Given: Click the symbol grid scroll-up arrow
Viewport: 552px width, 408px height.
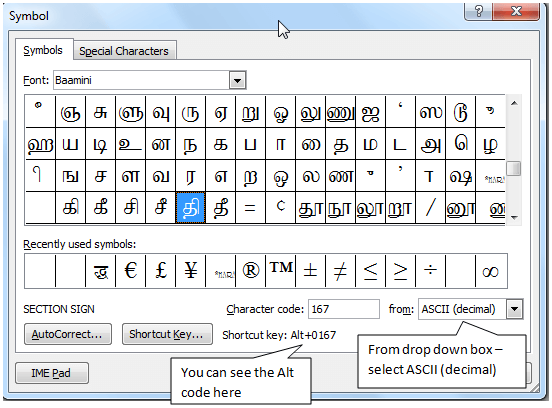Looking at the screenshot, I should 514,103.
